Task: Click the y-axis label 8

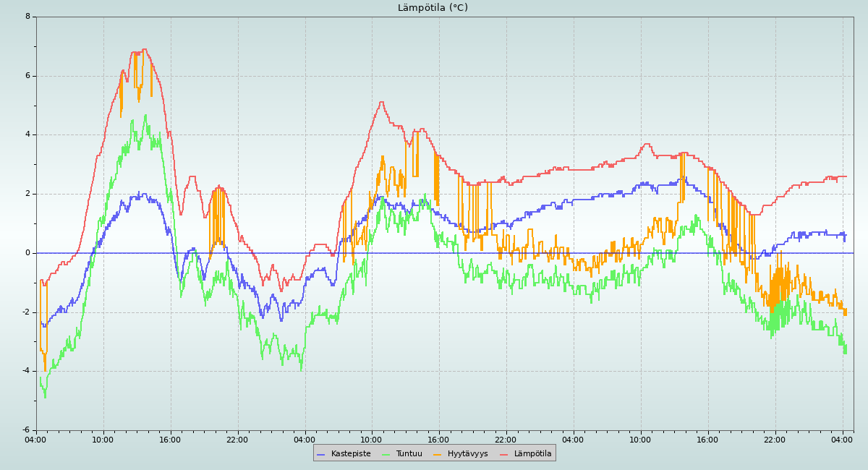Action: 27,17
